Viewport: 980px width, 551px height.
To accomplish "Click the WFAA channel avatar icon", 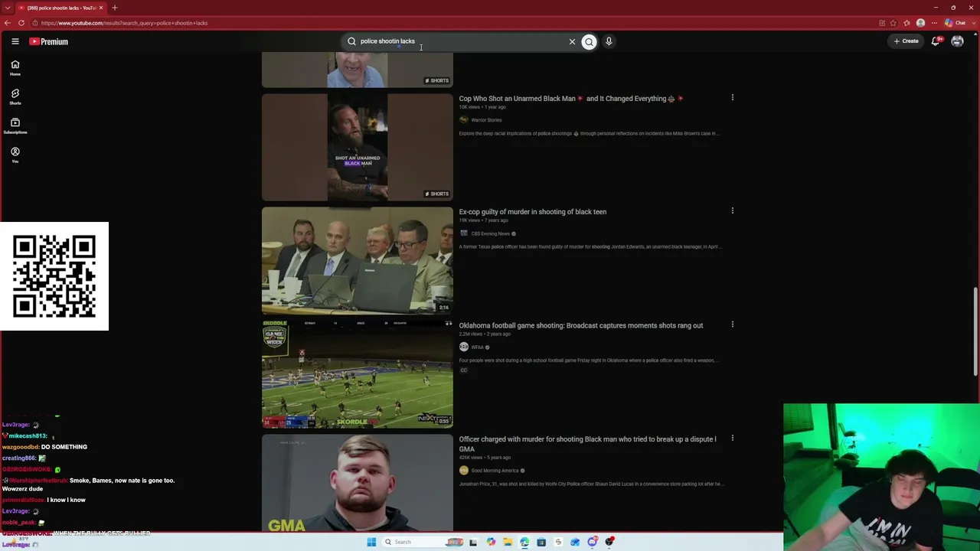I will click(x=464, y=347).
